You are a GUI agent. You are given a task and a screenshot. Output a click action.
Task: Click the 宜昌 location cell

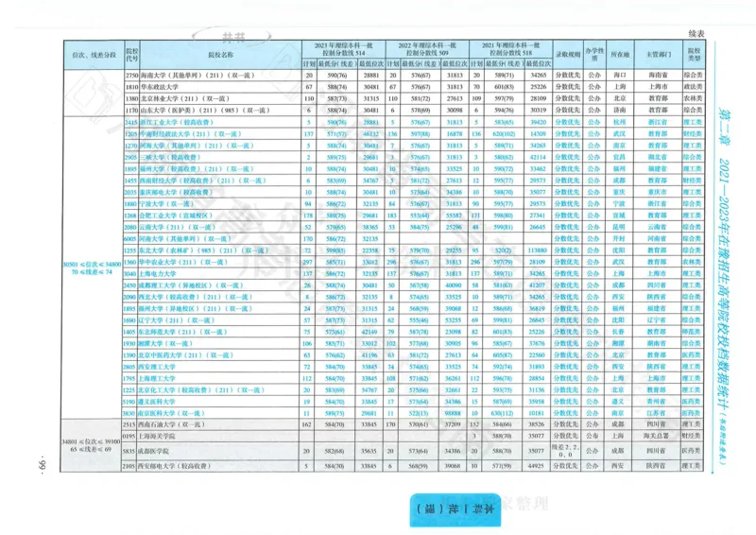(619, 157)
